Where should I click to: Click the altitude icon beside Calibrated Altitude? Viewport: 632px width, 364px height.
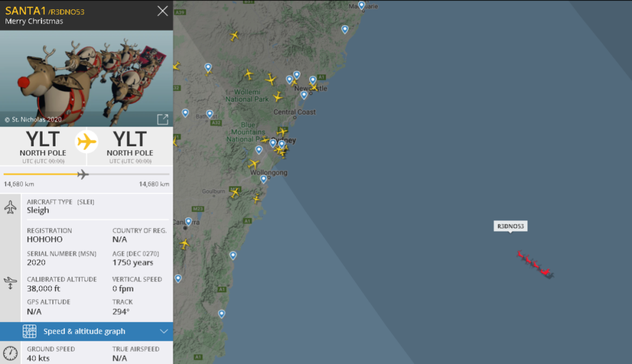10,283
